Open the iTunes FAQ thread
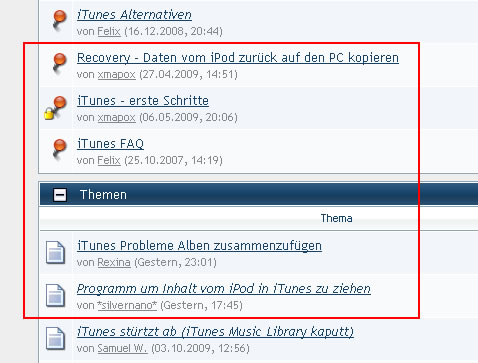The image size is (478, 363). pos(110,144)
